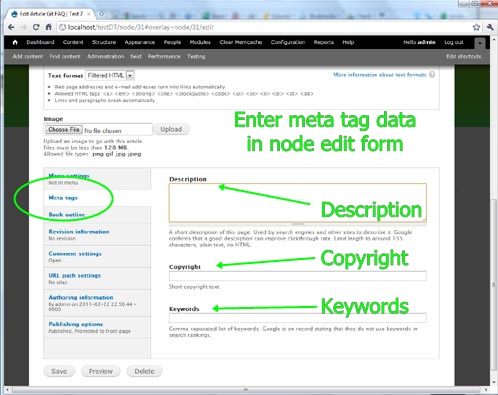Click the vertical scrollbar thumb
The width and height of the screenshot is (498, 395).
pos(494,285)
